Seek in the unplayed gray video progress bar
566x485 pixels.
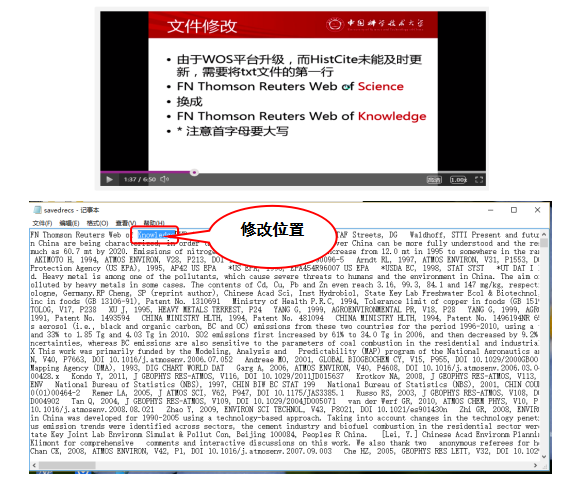[x=341, y=172]
